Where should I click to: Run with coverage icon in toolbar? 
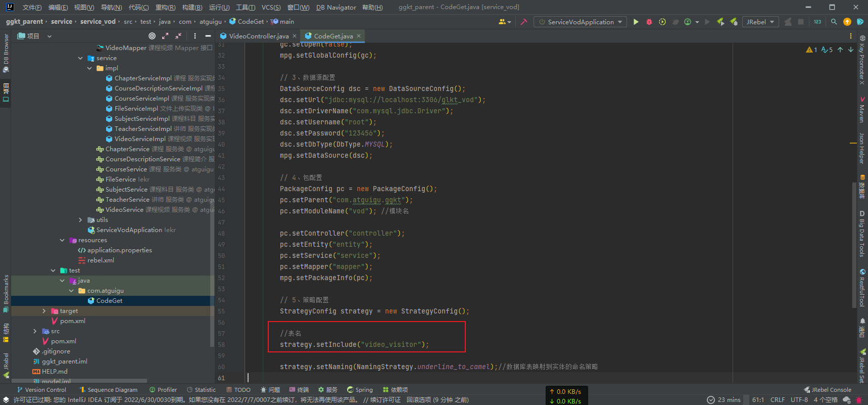tap(662, 22)
